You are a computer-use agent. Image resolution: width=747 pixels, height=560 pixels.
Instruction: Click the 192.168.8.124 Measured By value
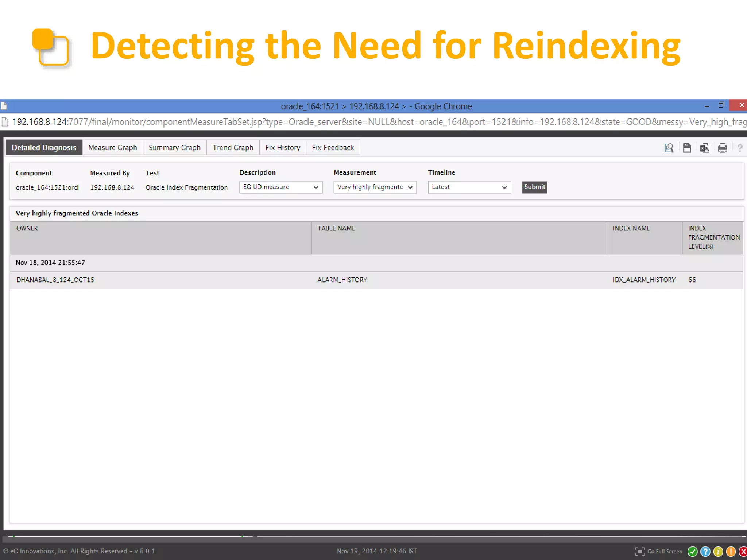(x=112, y=187)
